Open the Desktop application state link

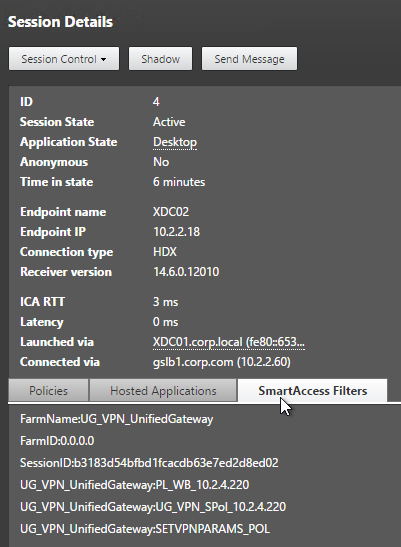point(175,142)
